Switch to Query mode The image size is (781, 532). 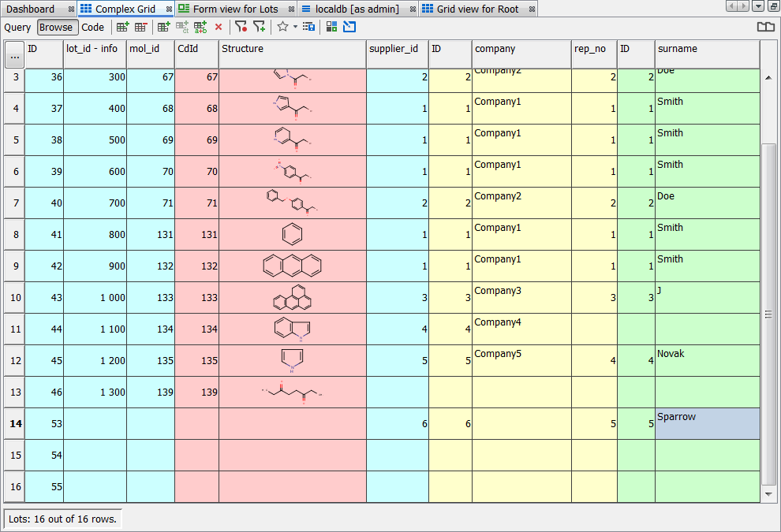point(17,27)
